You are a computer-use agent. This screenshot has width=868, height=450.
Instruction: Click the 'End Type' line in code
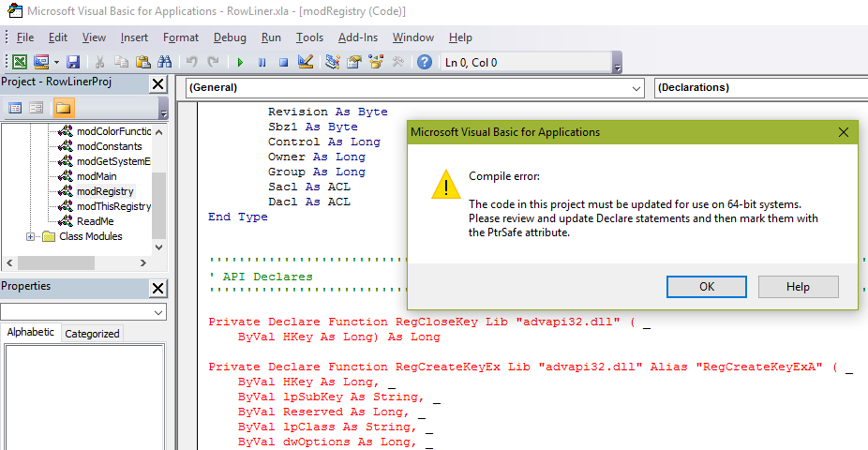click(238, 217)
